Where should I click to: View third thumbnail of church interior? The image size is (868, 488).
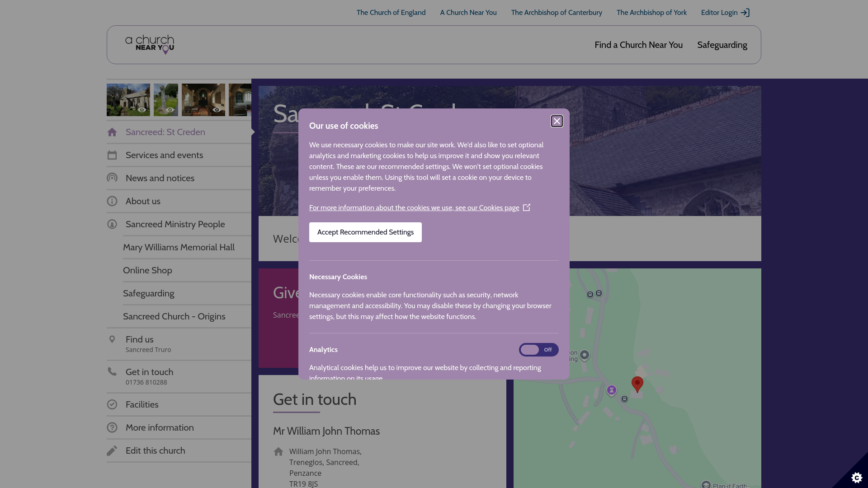203,100
